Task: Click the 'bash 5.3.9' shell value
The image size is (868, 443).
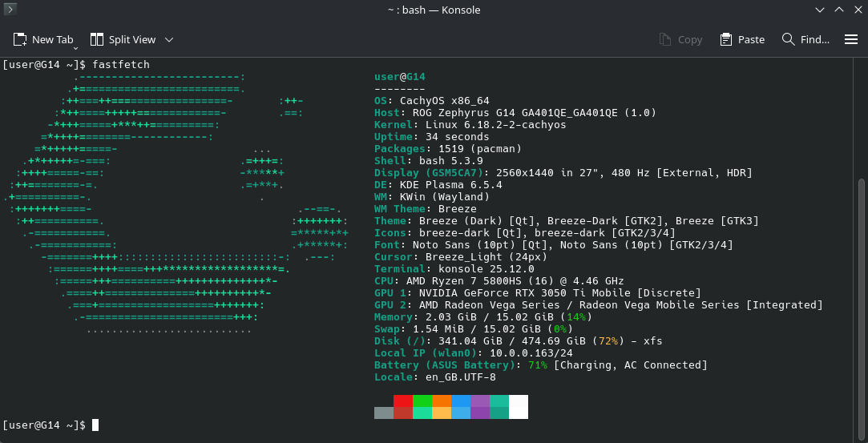Action: click(x=451, y=161)
